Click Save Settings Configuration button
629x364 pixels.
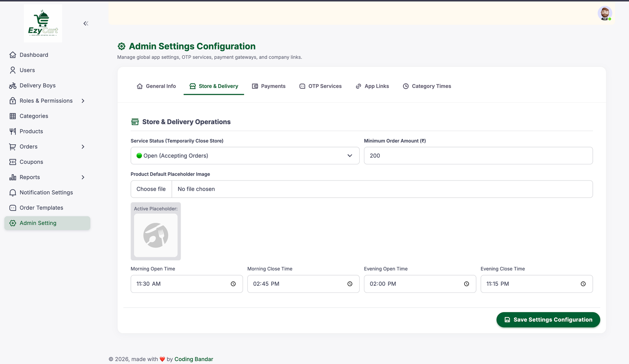(x=548, y=320)
